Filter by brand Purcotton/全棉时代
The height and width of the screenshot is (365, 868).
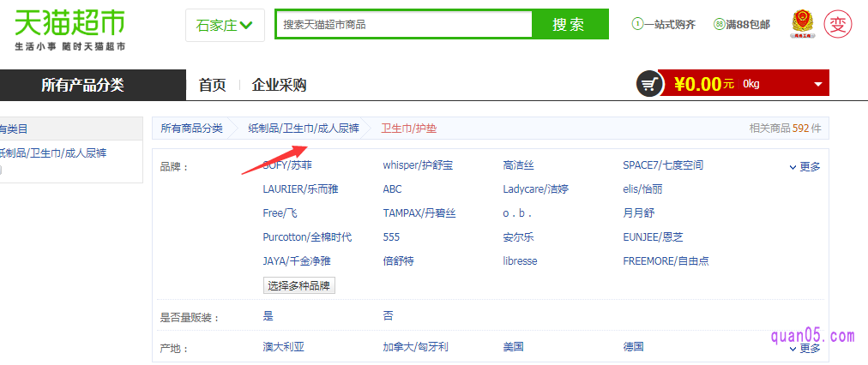[307, 237]
